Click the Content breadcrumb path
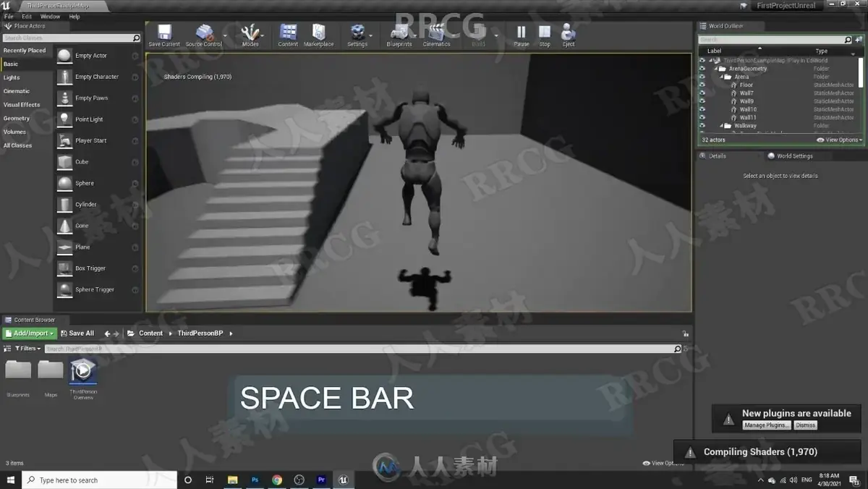 pyautogui.click(x=150, y=333)
